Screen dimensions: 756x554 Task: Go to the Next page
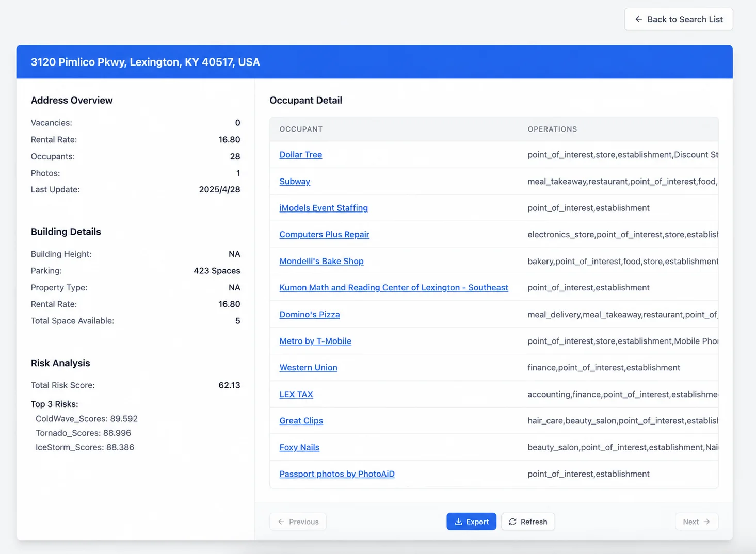click(x=697, y=522)
